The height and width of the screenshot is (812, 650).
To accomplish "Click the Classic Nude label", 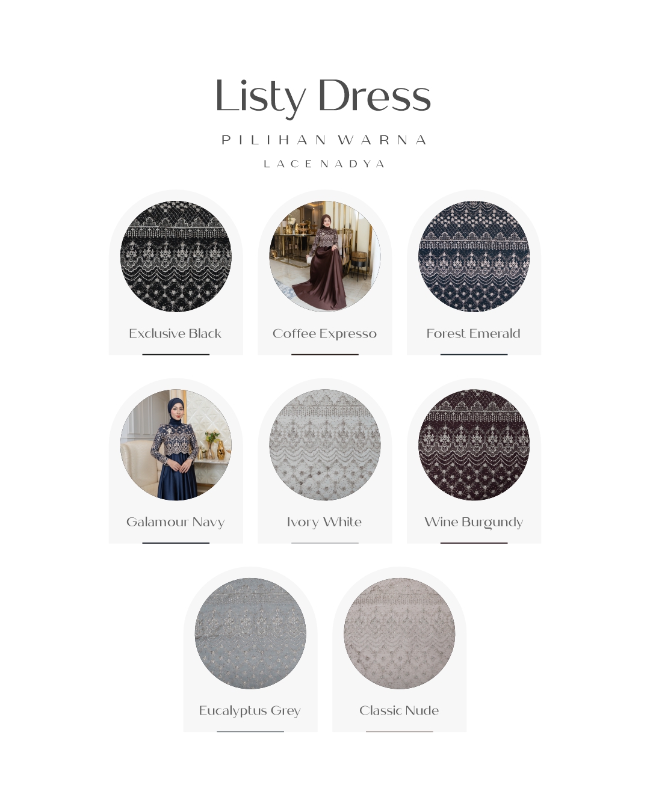I will tap(399, 710).
